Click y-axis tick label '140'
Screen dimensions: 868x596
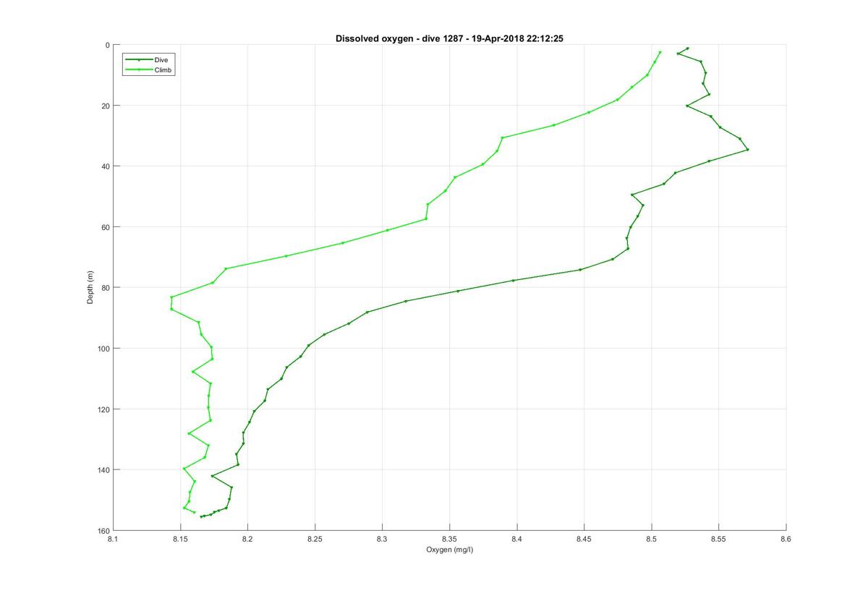coord(103,470)
